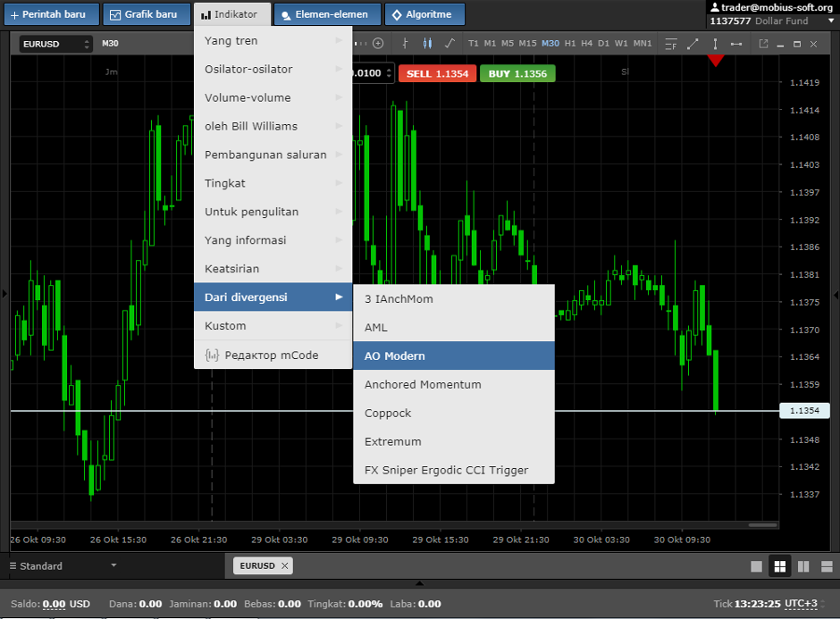Switch timeframe to W1
Screen dimensions: 840x619
click(621, 44)
